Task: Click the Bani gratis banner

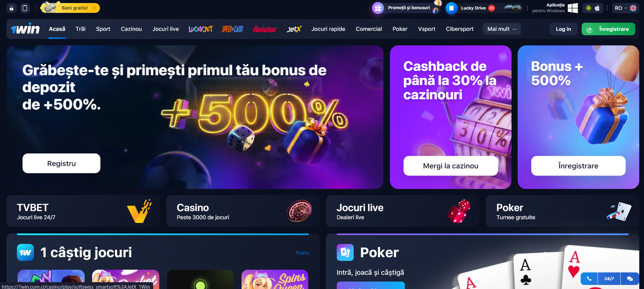Action: coord(70,8)
